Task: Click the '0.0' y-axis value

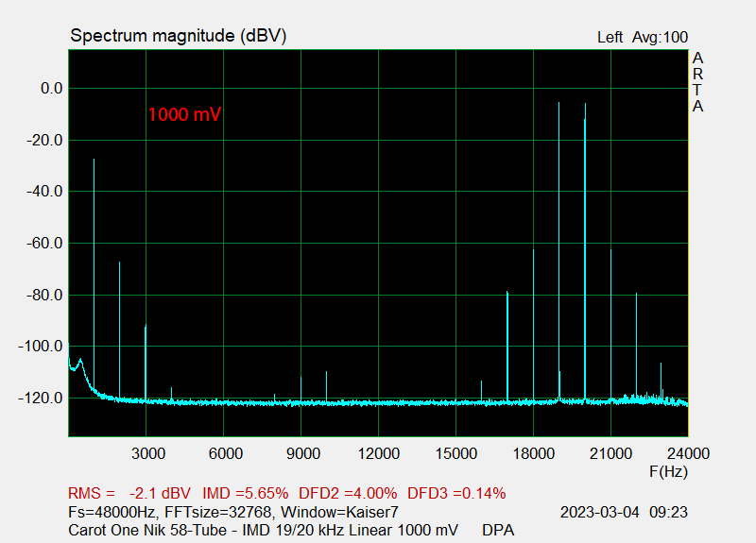Action: (x=52, y=89)
